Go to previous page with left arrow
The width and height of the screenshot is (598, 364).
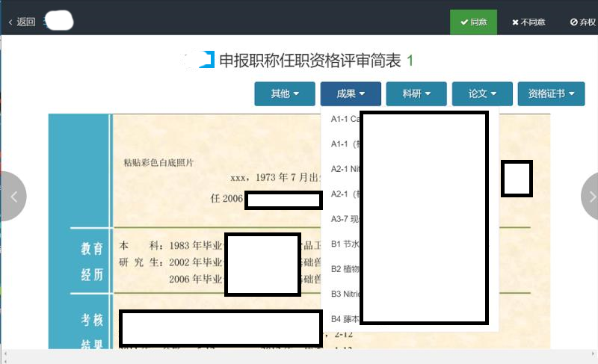13,197
